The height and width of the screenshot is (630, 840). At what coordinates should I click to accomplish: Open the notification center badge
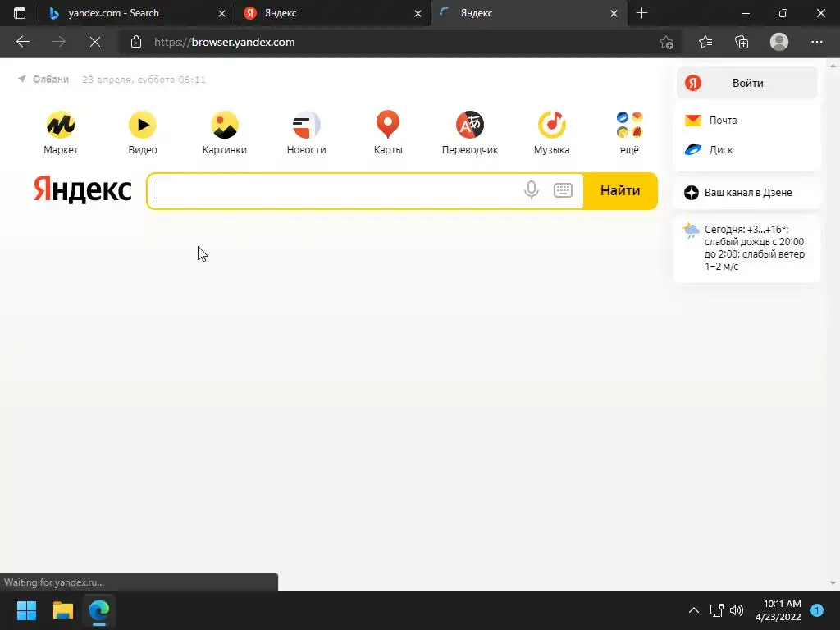(x=816, y=610)
